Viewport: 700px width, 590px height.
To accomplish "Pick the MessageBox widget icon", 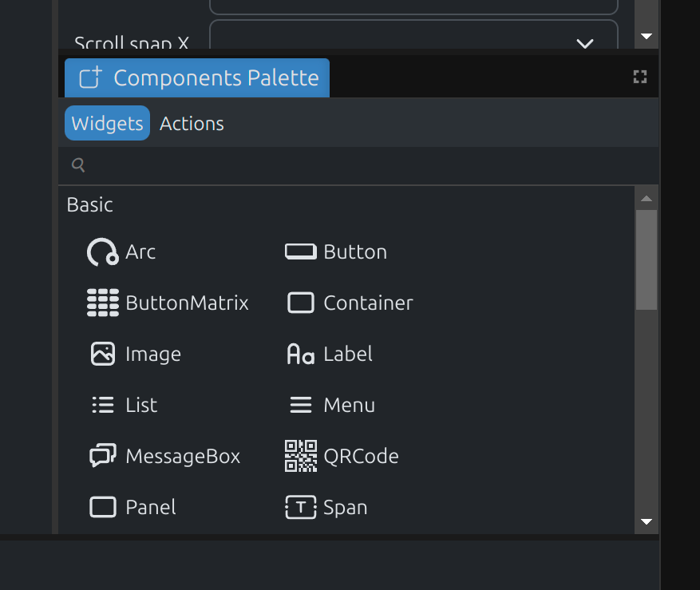I will 103,457.
